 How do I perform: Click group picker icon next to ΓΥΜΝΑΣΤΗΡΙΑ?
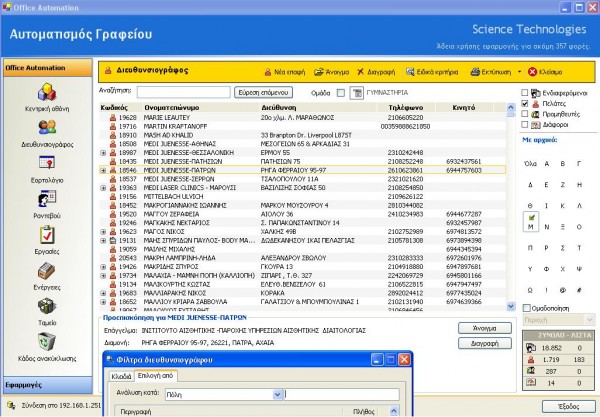coord(356,93)
